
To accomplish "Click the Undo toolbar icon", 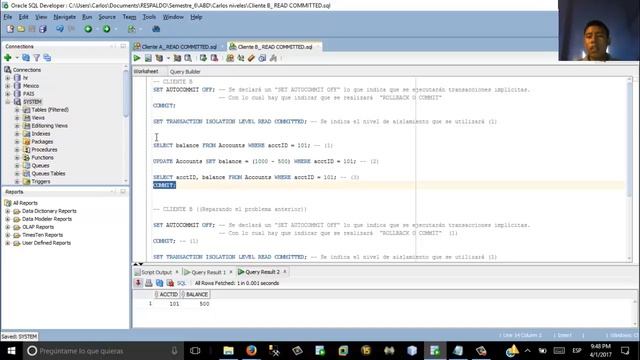I will [x=60, y=29].
